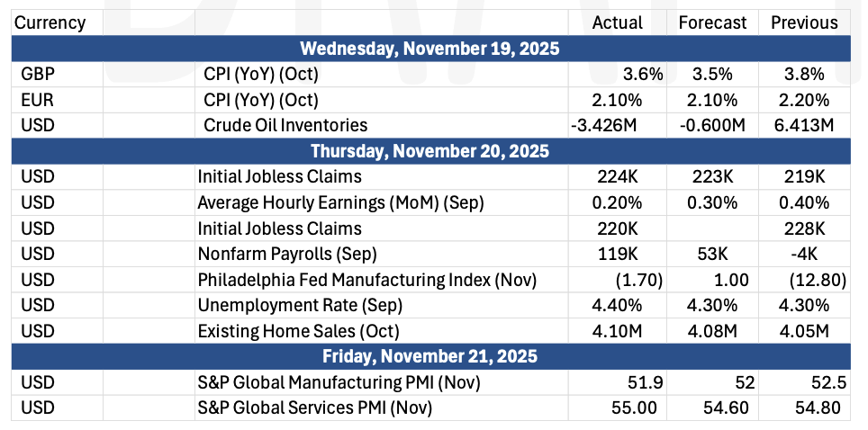Viewport: 868px width, 430px height.
Task: Select the 119K Nonfarm Payrolls actual value
Action: 619,254
